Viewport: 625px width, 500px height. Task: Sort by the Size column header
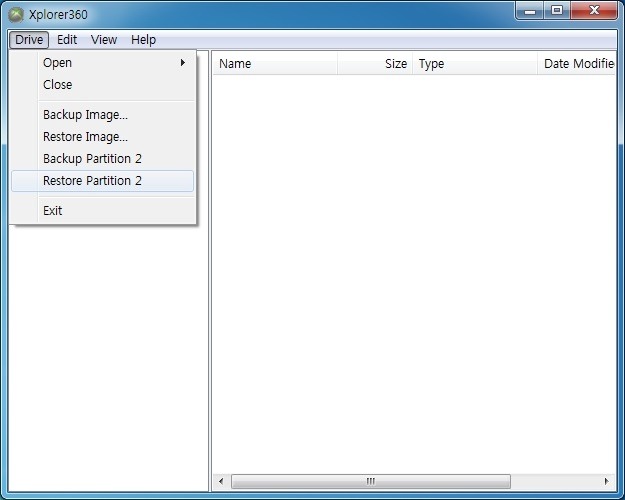point(375,63)
